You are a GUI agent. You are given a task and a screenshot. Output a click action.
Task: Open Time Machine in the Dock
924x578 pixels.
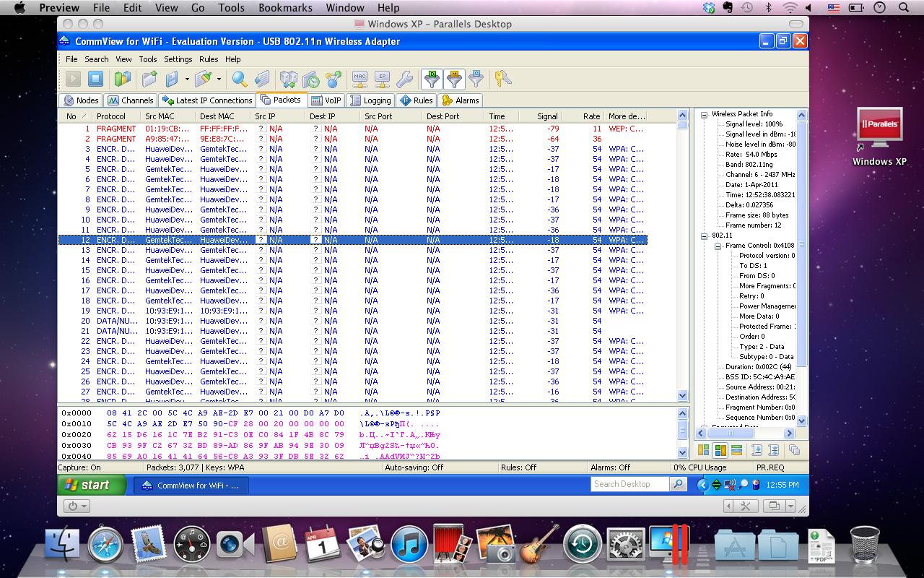[x=583, y=543]
